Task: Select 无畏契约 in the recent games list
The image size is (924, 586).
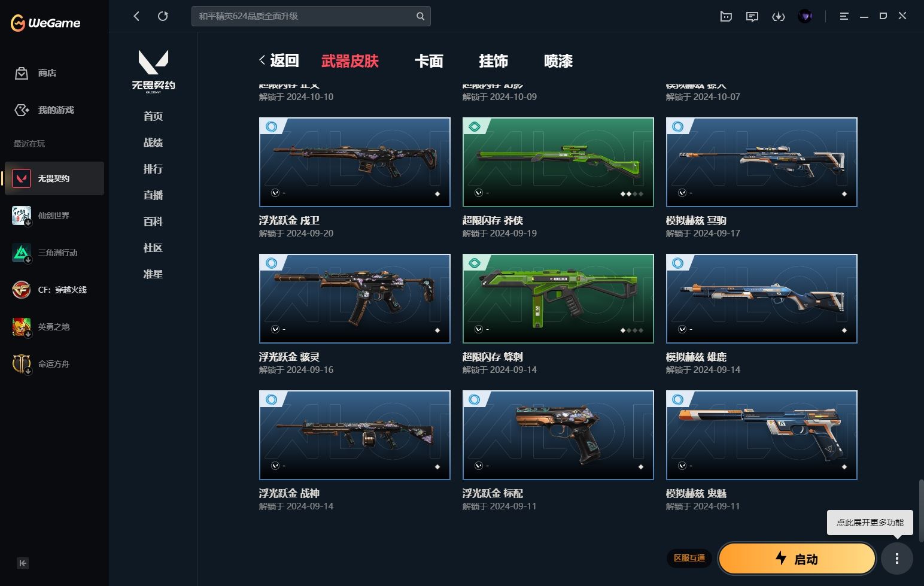Action: (x=54, y=178)
